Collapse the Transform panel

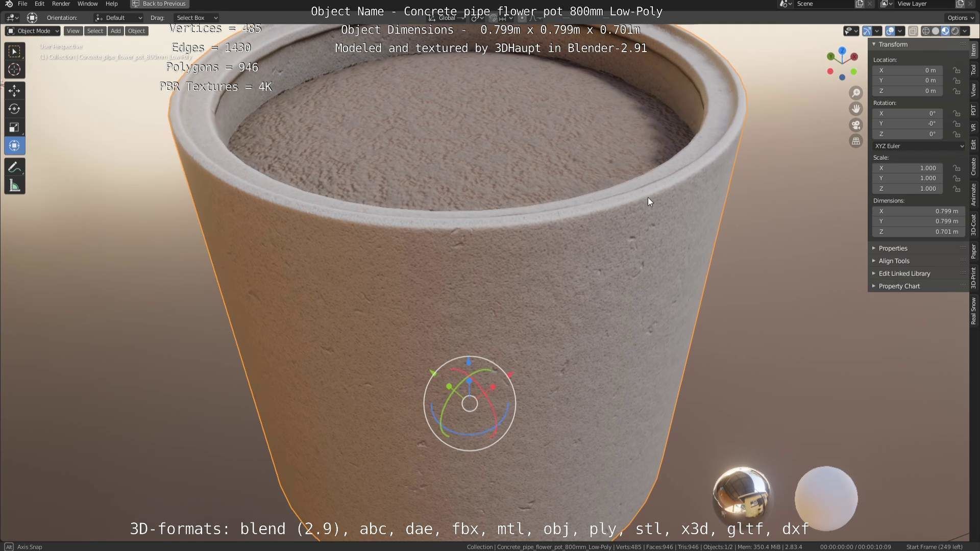click(893, 44)
